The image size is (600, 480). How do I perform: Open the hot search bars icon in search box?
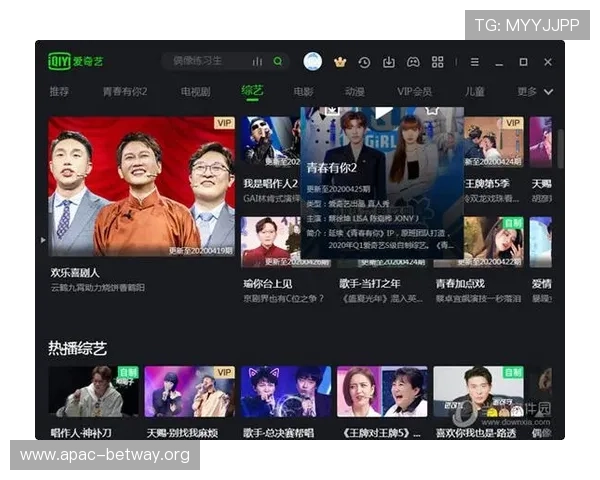click(258, 61)
